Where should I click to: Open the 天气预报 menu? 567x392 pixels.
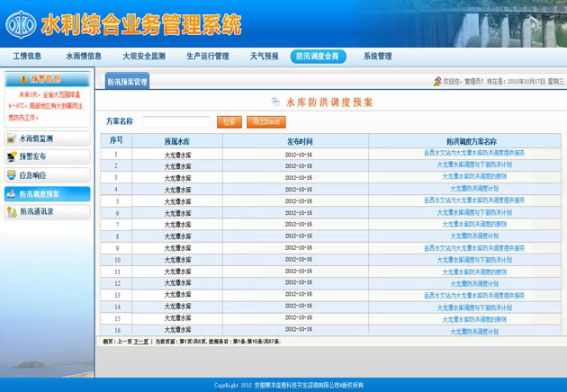click(x=264, y=56)
